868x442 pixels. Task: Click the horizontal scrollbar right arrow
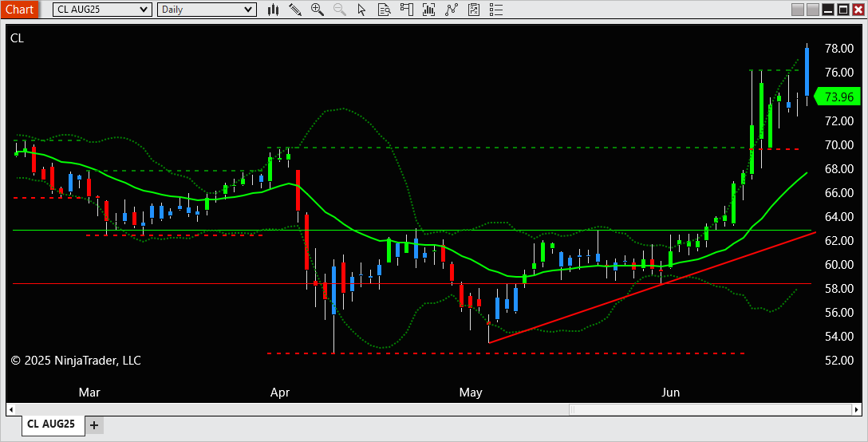856,410
